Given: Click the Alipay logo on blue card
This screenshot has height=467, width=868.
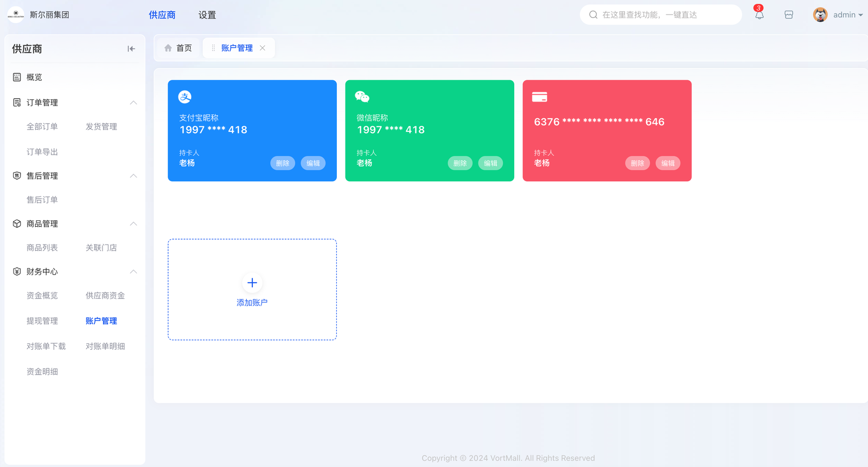Looking at the screenshot, I should (x=185, y=97).
